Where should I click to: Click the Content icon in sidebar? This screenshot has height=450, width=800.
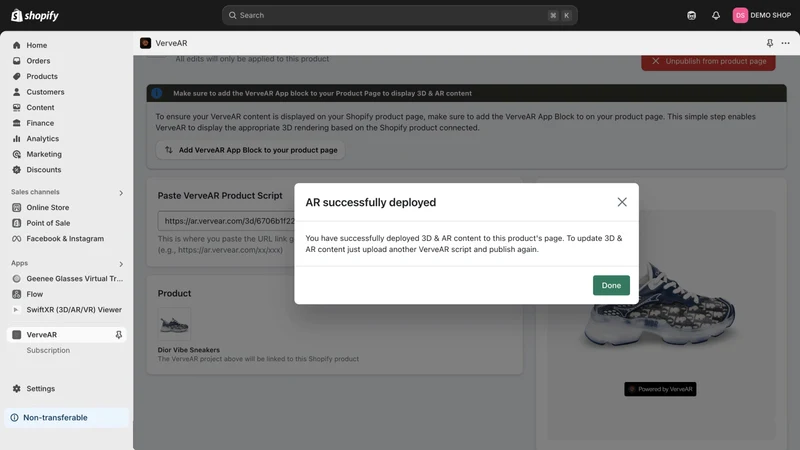tap(17, 107)
